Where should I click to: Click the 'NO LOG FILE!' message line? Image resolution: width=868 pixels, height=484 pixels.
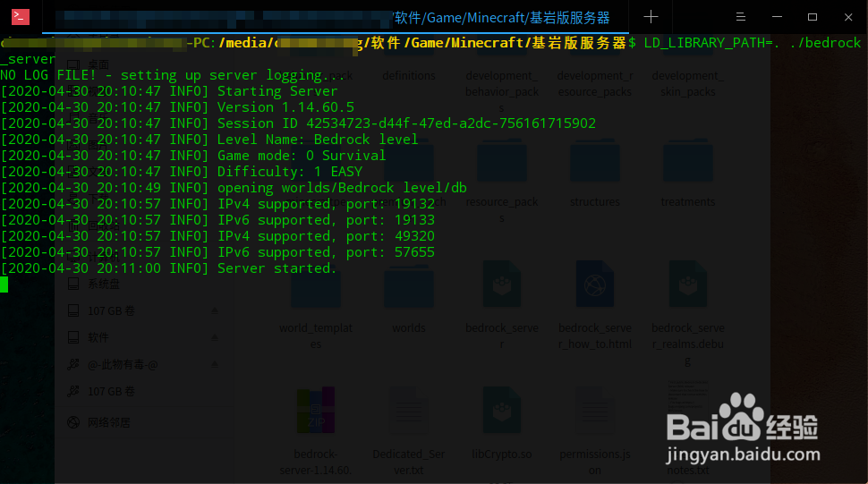(x=172, y=75)
